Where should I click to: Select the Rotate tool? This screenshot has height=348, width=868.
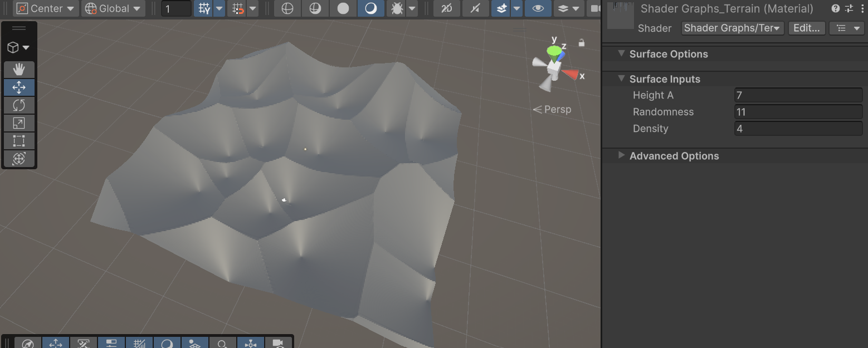[19, 105]
